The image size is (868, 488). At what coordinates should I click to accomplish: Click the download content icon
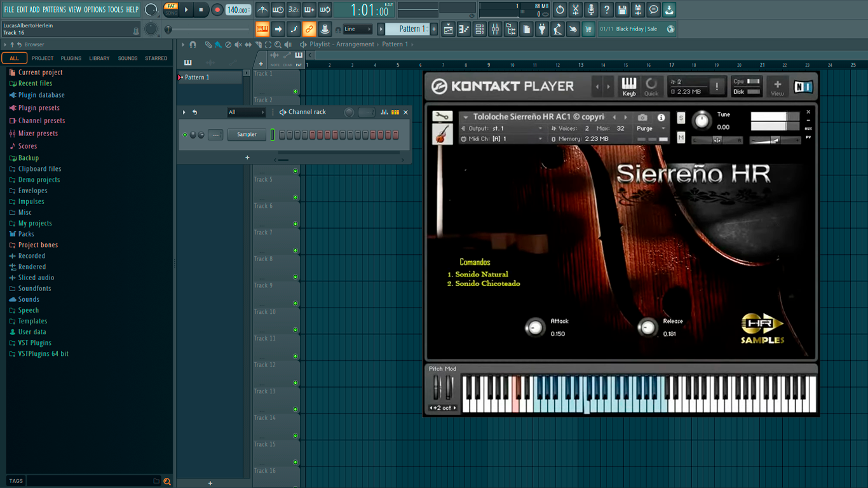[669, 10]
